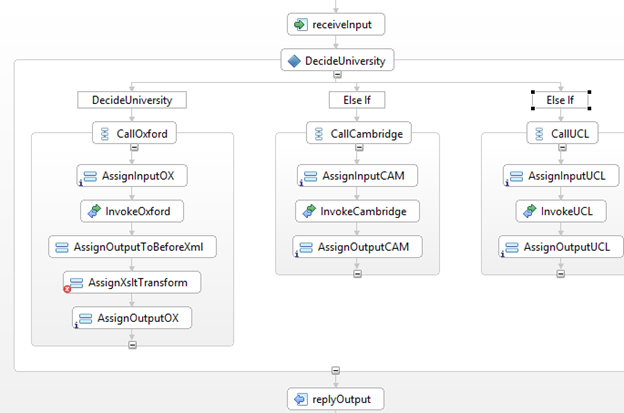This screenshot has height=413, width=624.
Task: Click the DecideUniversity diamond icon
Action: [293, 61]
